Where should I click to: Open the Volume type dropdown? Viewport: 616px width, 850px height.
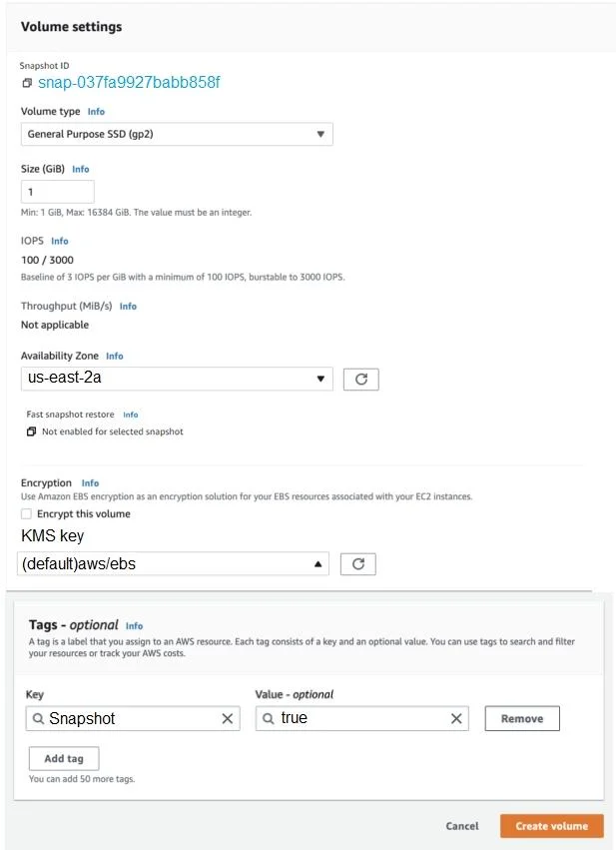[x=177, y=134]
